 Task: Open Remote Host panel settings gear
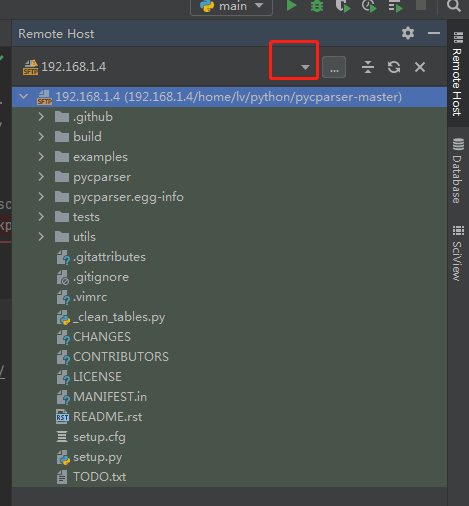pyautogui.click(x=408, y=33)
